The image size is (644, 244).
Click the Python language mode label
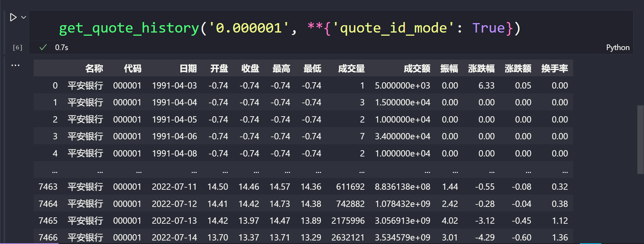pyautogui.click(x=618, y=48)
